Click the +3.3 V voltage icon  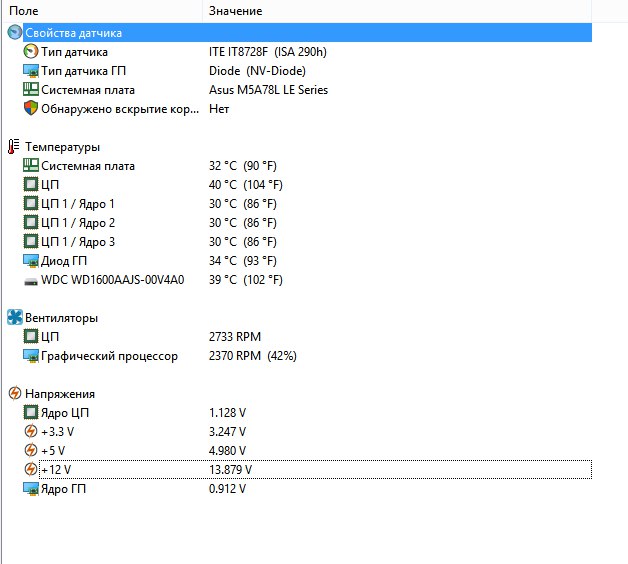tap(30, 432)
